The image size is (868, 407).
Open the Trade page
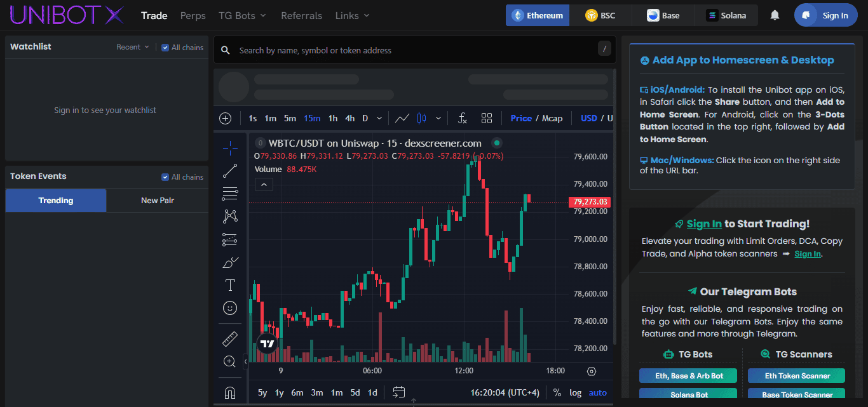(154, 15)
